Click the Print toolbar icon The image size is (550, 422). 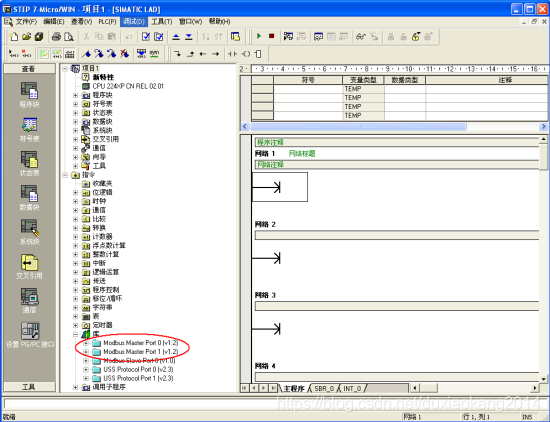(x=56, y=36)
